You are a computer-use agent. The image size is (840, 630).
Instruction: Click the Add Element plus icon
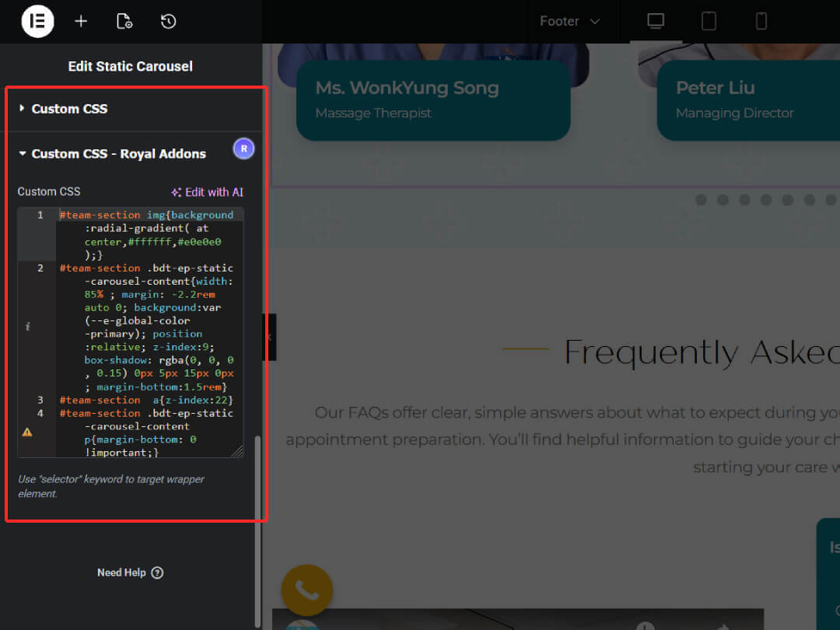coord(81,21)
